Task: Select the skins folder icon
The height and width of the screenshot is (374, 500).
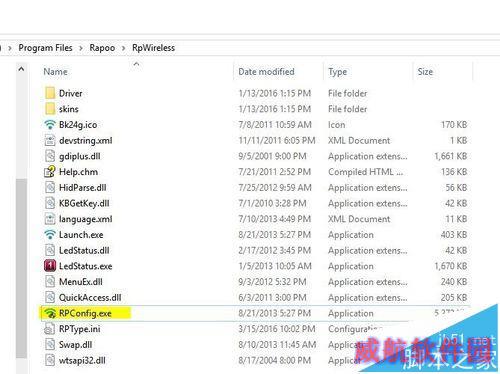Action: click(x=50, y=109)
